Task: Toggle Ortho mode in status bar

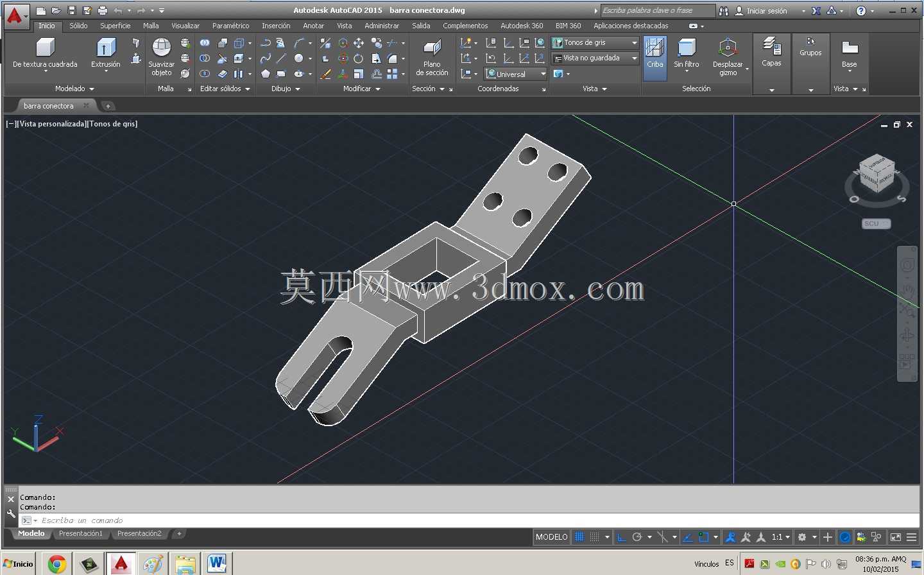Action: click(621, 537)
